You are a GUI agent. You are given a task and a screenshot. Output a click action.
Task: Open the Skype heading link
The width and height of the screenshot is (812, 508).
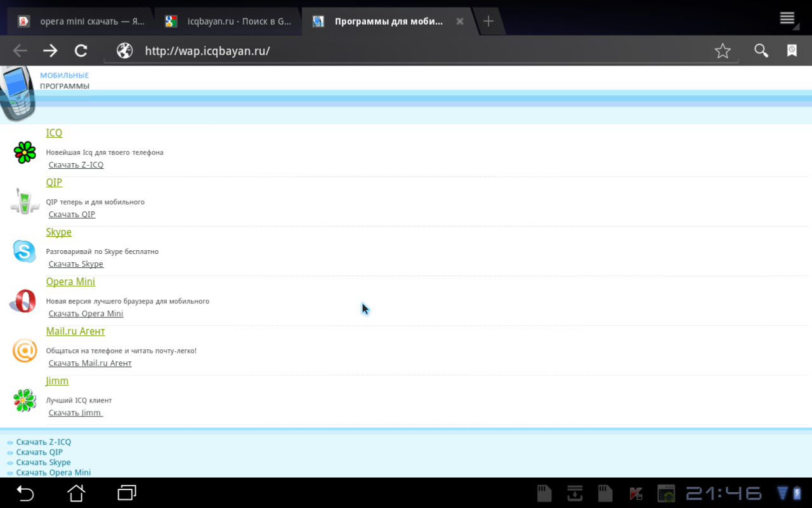click(59, 232)
